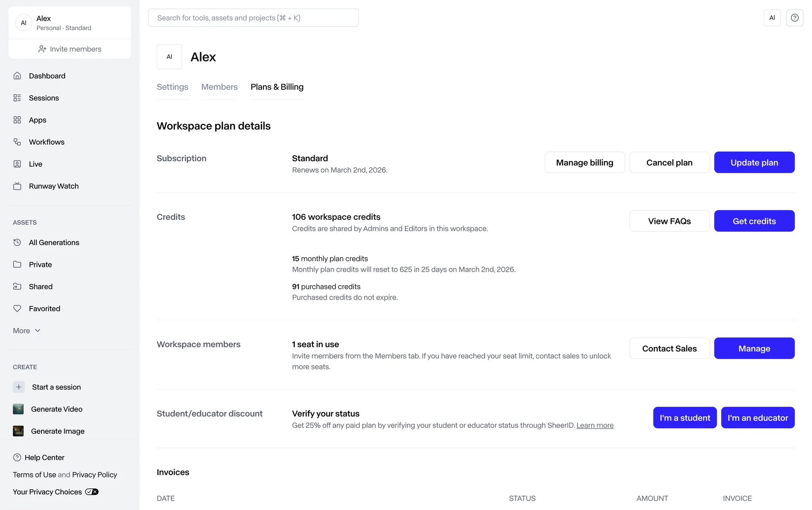Image resolution: width=812 pixels, height=510 pixels.
Task: Click the Cancel plan button
Action: [x=669, y=163]
